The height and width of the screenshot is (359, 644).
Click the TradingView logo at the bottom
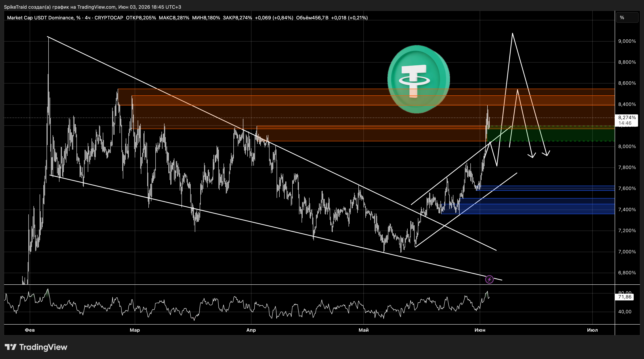pos(36,347)
